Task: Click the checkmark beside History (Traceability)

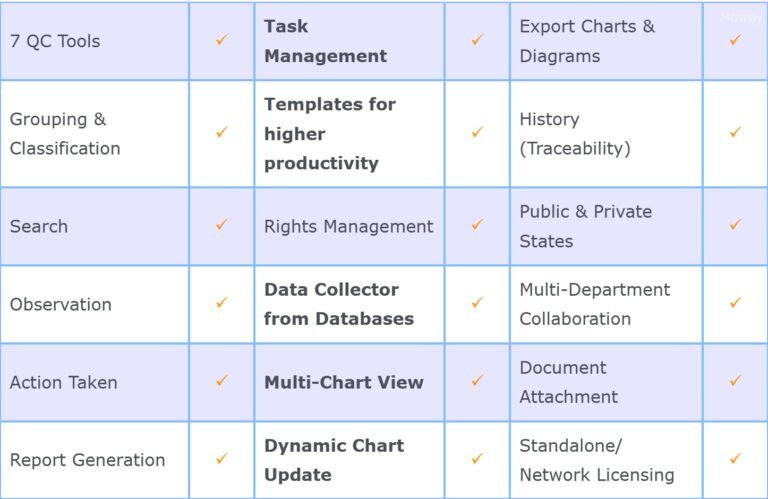Action: point(735,132)
